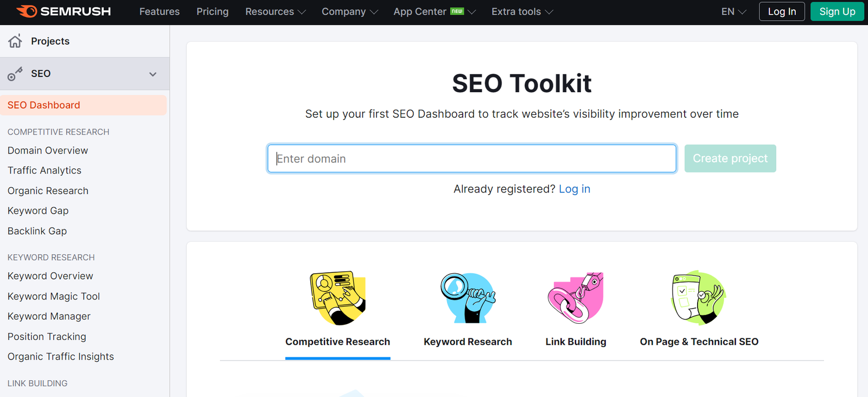Image resolution: width=868 pixels, height=397 pixels.
Task: Open Keyword Overview
Action: 50,276
